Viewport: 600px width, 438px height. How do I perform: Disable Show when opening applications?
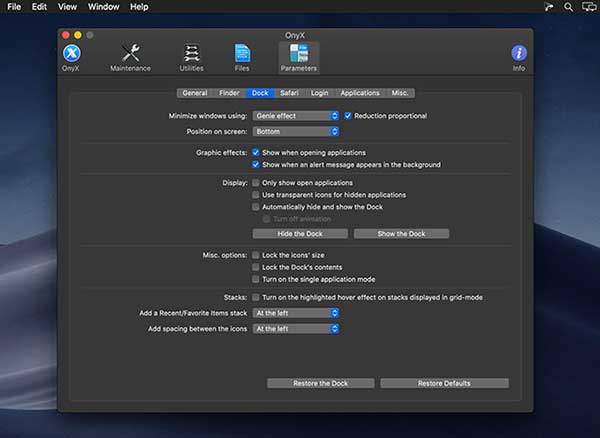[x=256, y=152]
